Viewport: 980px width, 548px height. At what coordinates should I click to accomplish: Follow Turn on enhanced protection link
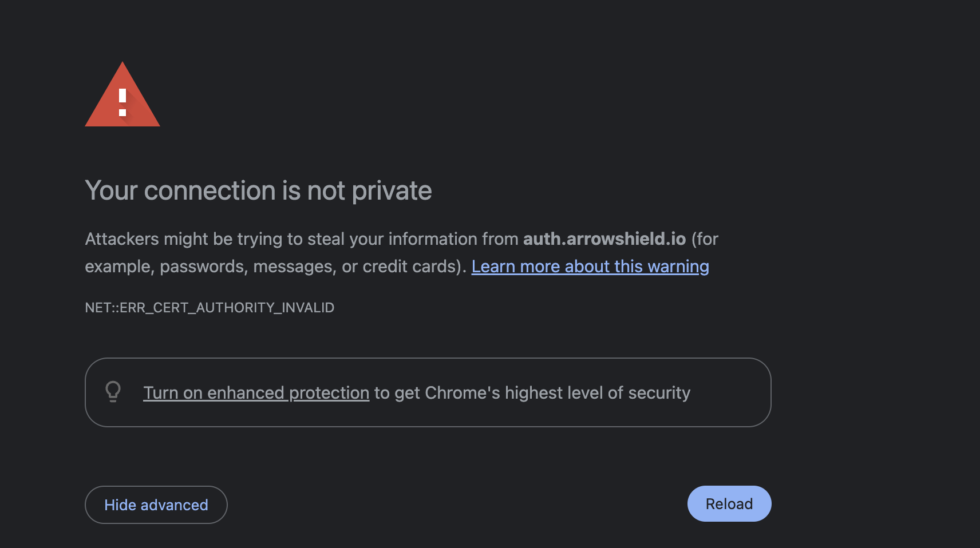256,393
